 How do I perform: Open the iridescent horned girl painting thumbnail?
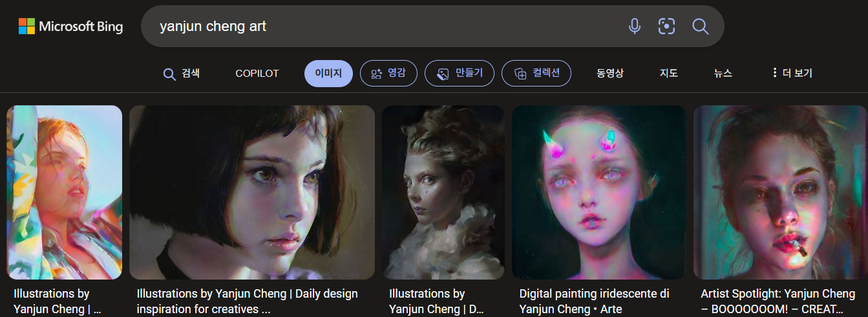pyautogui.click(x=598, y=192)
